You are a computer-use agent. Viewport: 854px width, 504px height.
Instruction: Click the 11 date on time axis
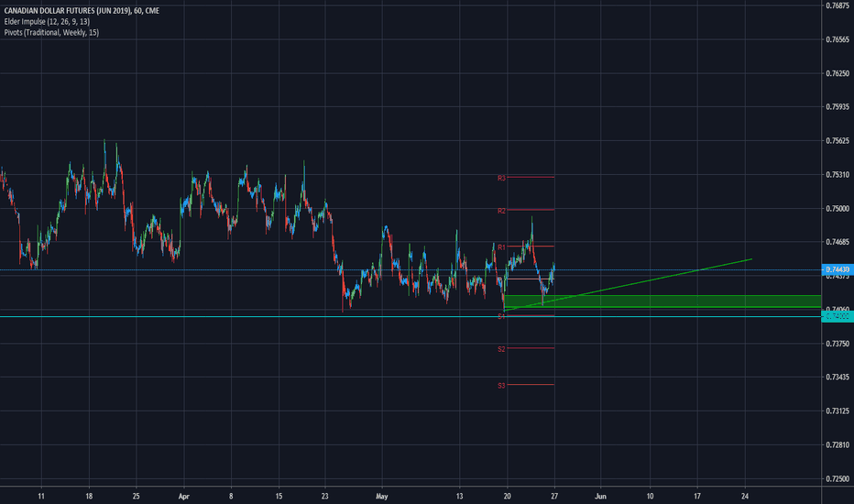tap(41, 497)
